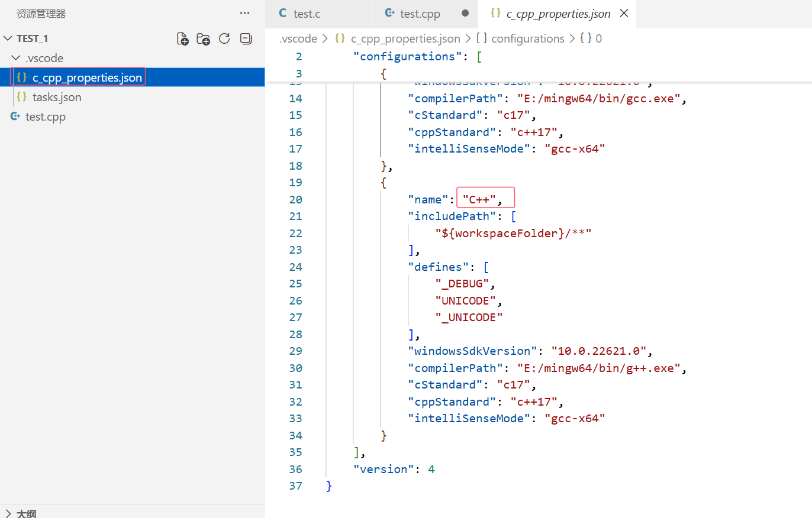
Task: Click "gcc-x64" value on line 33
Action: (x=575, y=418)
